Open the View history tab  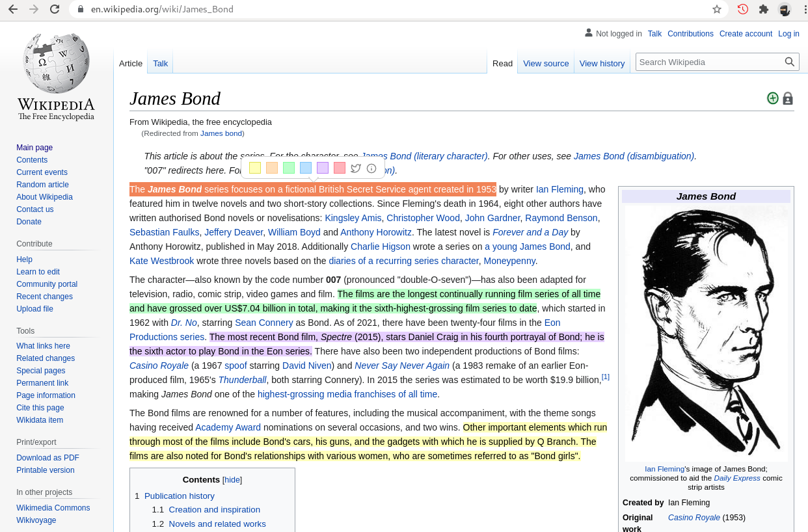pos(602,63)
